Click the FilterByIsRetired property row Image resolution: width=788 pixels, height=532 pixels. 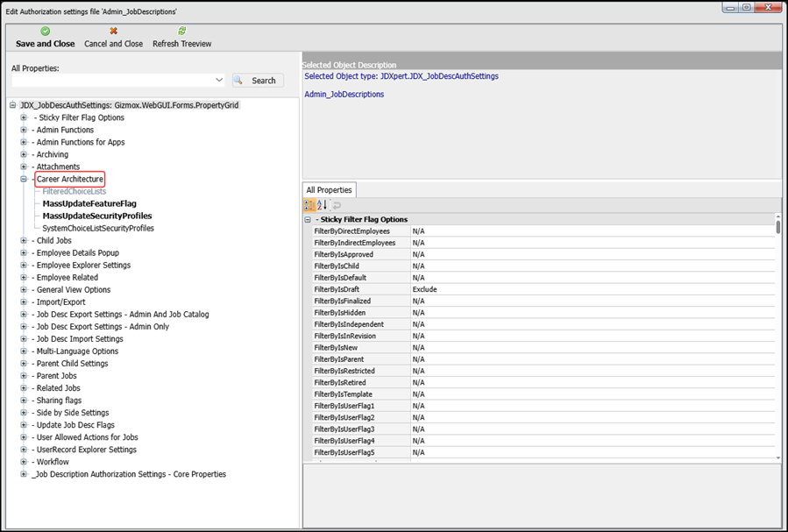543,382
